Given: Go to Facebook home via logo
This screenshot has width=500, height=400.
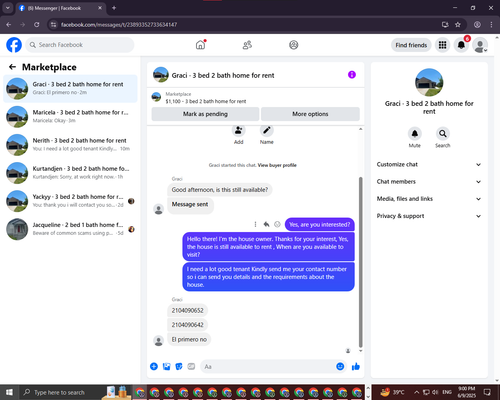Looking at the screenshot, I should point(14,45).
